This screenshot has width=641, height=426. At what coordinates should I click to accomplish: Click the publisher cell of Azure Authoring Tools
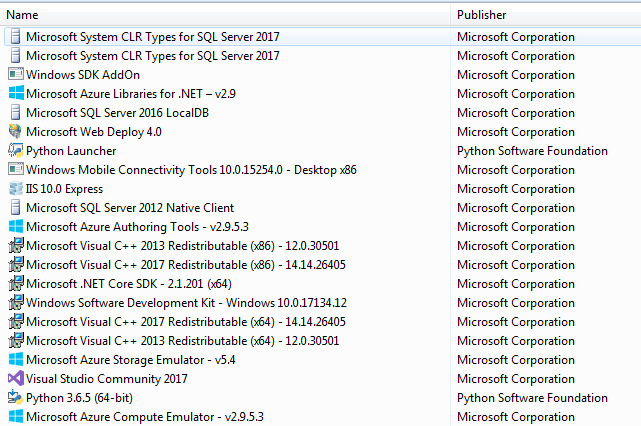point(516,227)
